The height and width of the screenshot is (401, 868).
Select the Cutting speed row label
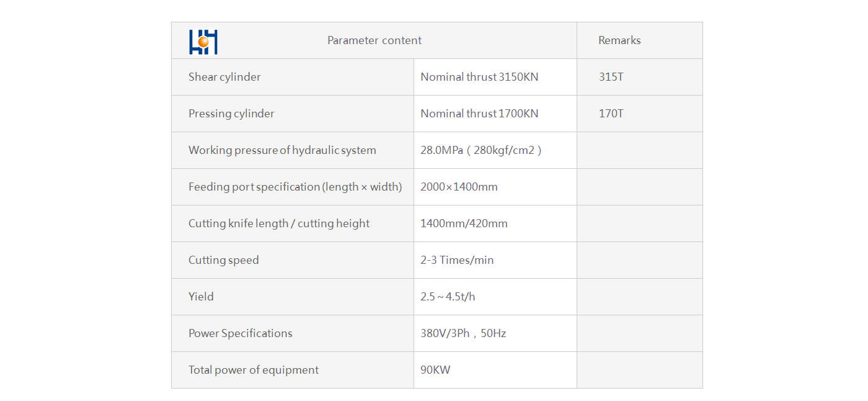click(223, 260)
